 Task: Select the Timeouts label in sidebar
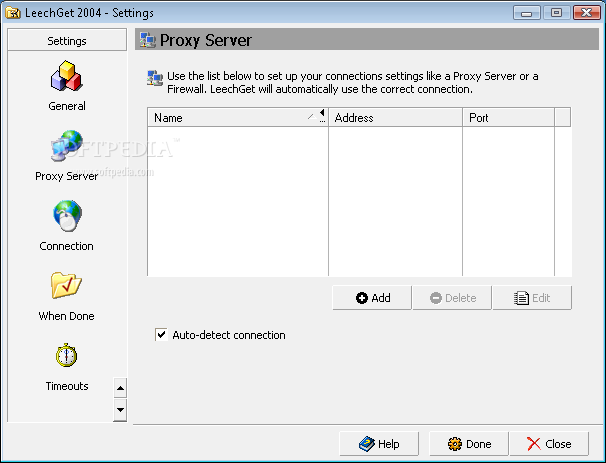point(67,386)
